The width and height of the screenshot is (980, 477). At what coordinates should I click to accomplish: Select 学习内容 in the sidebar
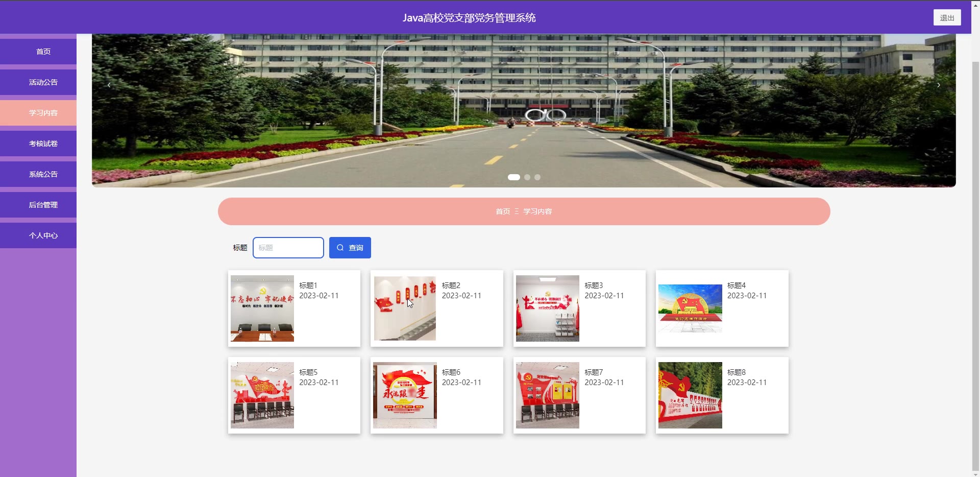38,113
